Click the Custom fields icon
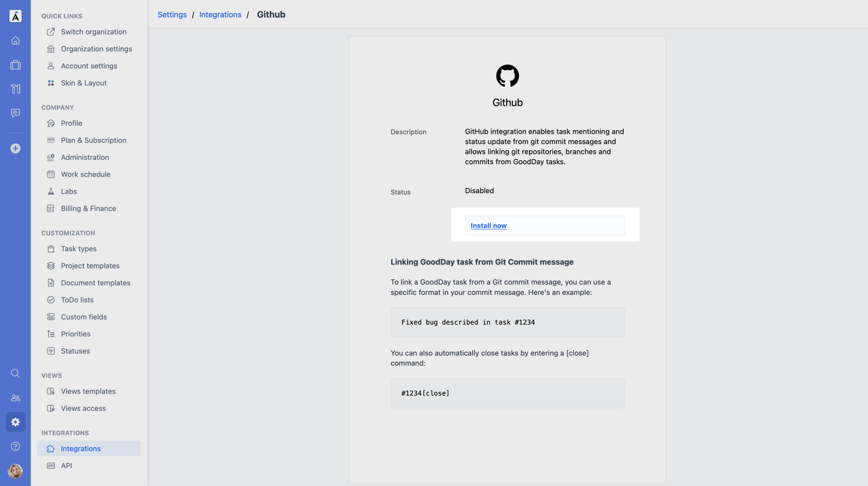This screenshot has width=868, height=486. (51, 317)
